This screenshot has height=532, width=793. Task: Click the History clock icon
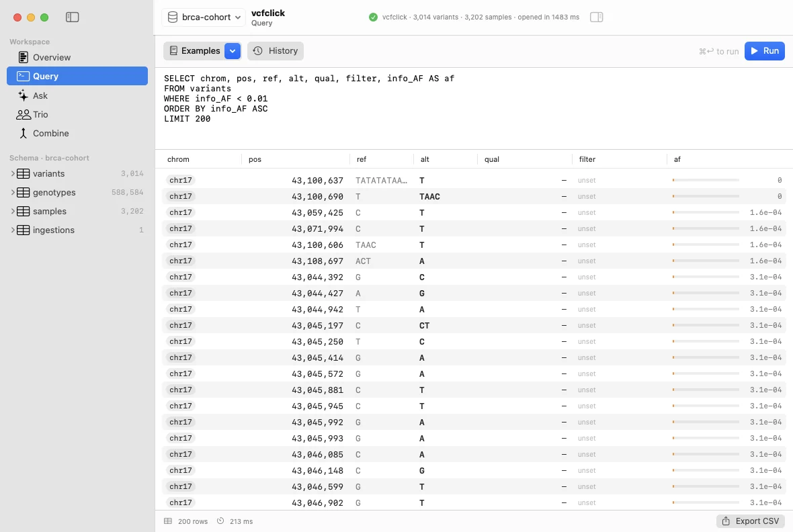tap(258, 51)
